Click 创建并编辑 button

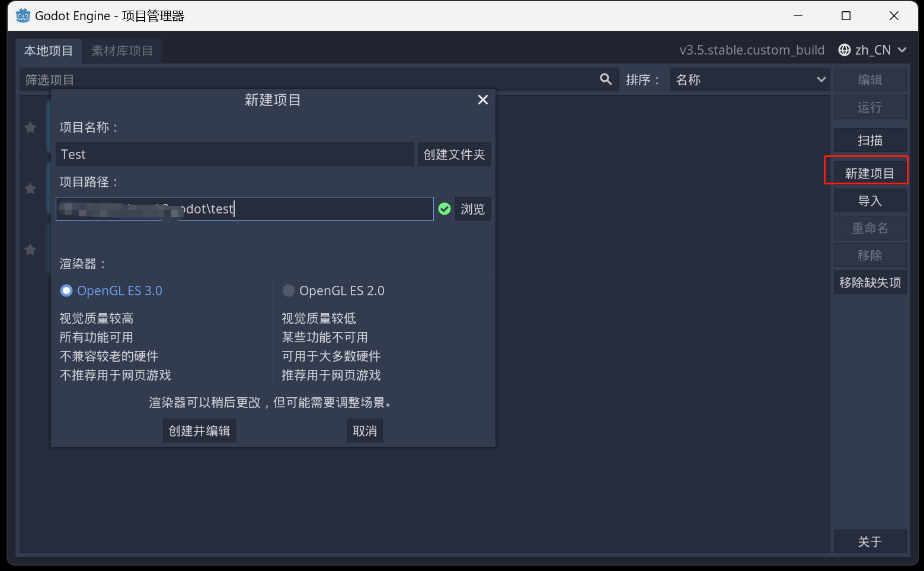point(199,430)
